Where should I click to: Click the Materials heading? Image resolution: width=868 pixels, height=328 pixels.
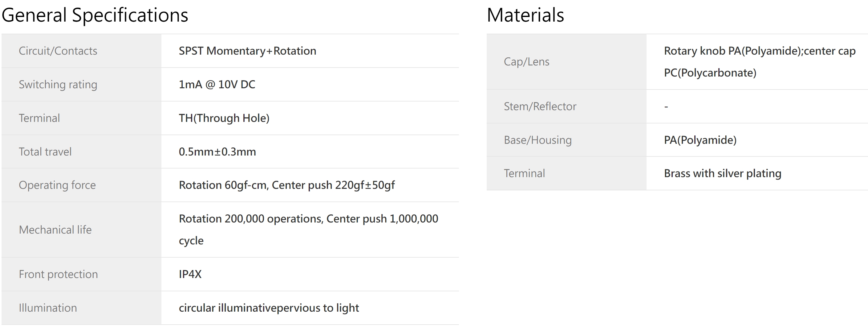(x=525, y=15)
